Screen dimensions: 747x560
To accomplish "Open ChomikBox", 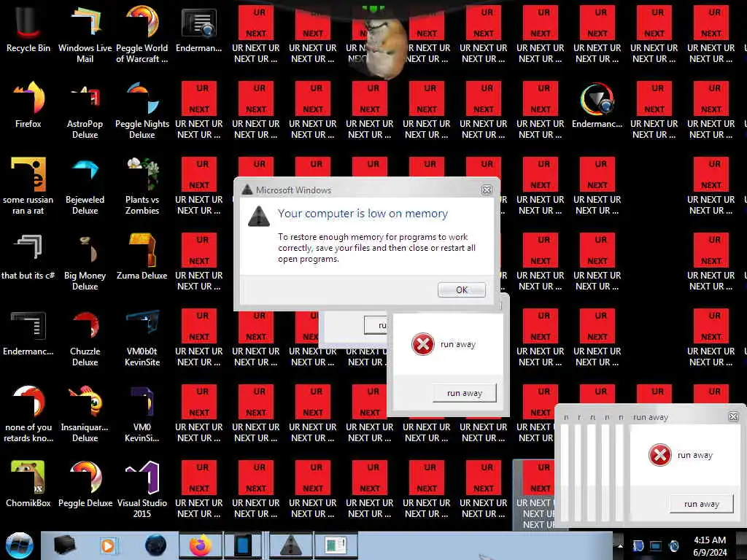I will (x=28, y=484).
